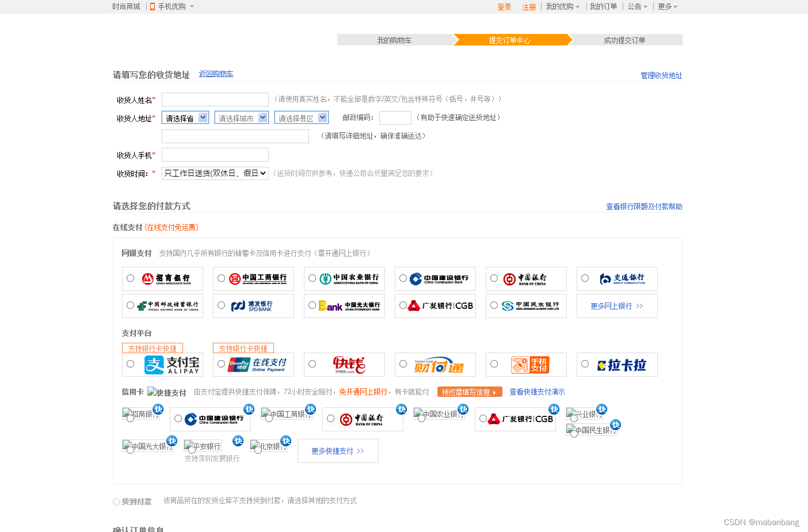The image size is (808, 532).
Task: Open the city dropdown 请选择城市
Action: pos(242,117)
